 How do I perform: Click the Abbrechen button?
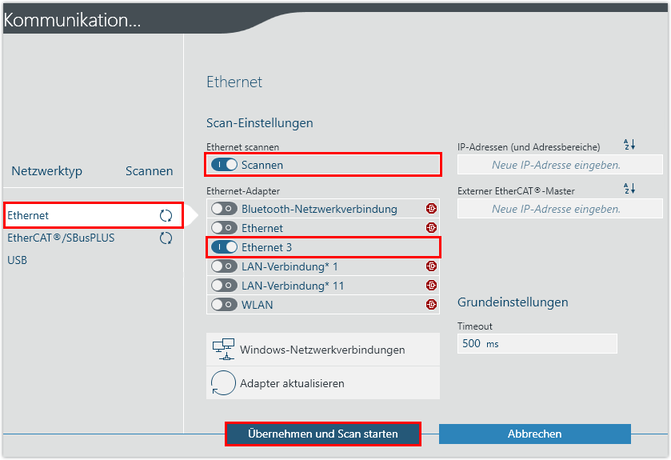point(534,434)
